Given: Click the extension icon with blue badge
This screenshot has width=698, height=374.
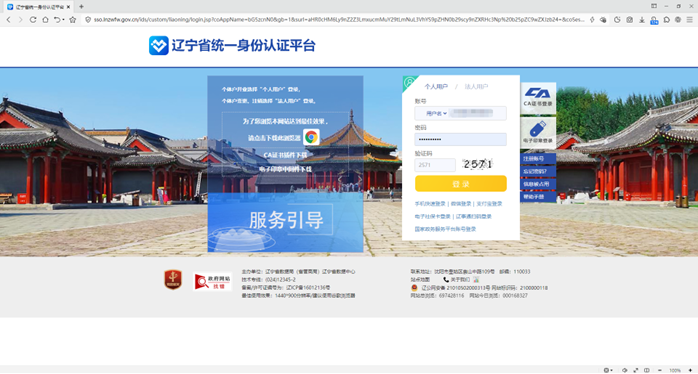Looking at the screenshot, I should tap(654, 20).
